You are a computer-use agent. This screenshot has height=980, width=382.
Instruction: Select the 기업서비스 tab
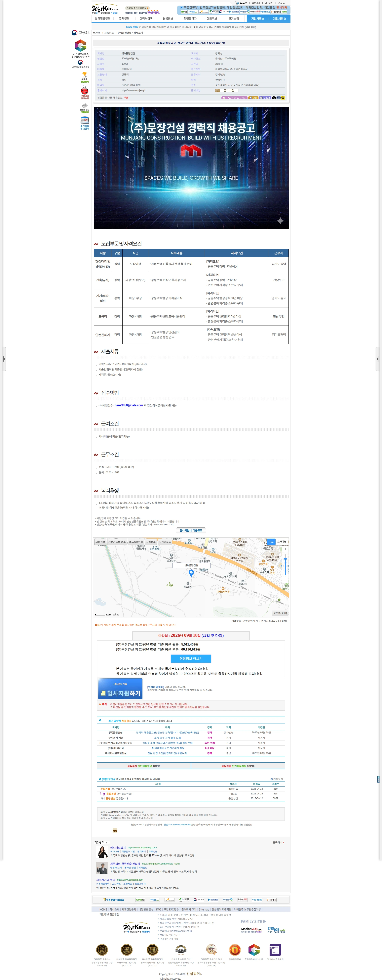pyautogui.click(x=257, y=19)
